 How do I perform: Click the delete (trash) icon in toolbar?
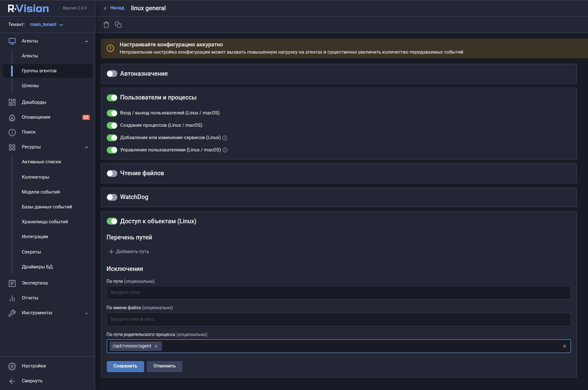coord(106,24)
